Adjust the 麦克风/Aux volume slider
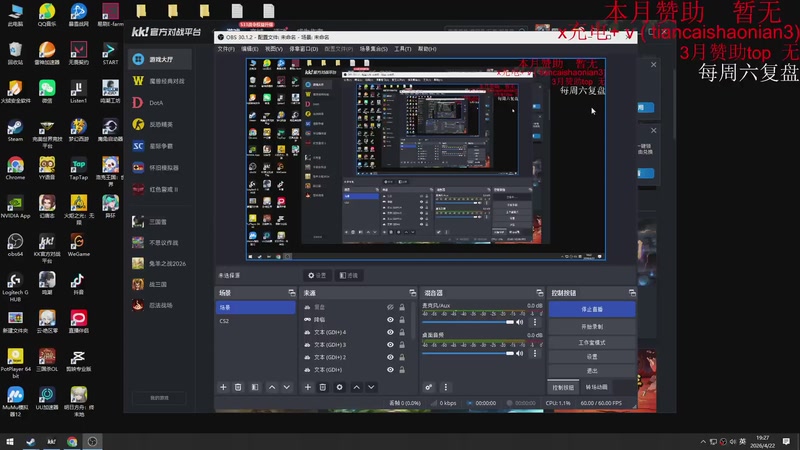 [x=468, y=322]
